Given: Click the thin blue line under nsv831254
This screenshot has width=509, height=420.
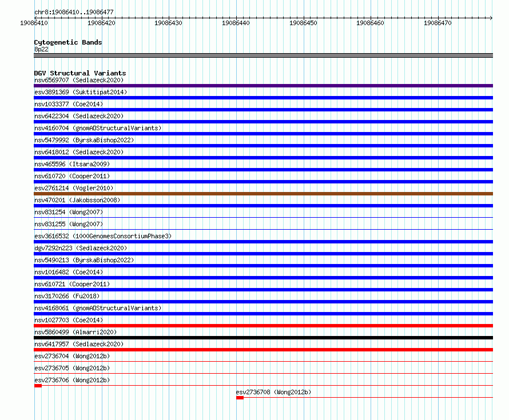Looking at the screenshot, I should [x=263, y=218].
